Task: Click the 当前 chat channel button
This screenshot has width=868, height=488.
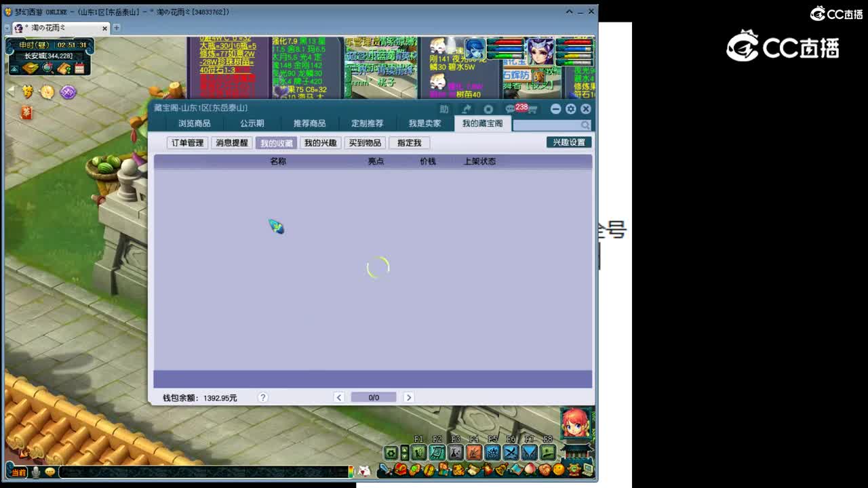Action: (18, 472)
